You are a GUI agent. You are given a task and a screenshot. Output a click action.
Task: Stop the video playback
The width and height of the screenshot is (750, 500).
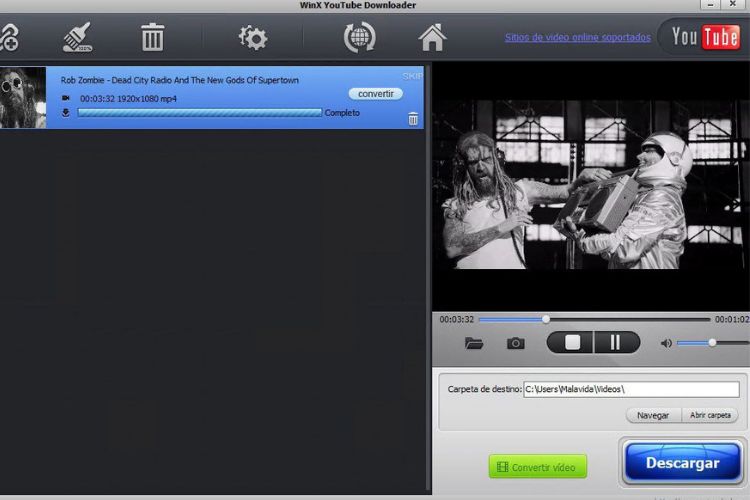coord(572,343)
